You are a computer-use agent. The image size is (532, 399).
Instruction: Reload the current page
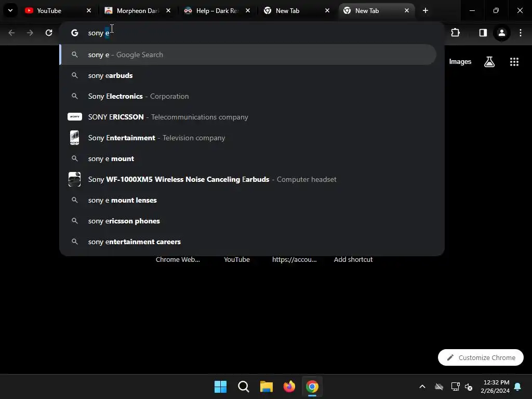click(x=49, y=33)
